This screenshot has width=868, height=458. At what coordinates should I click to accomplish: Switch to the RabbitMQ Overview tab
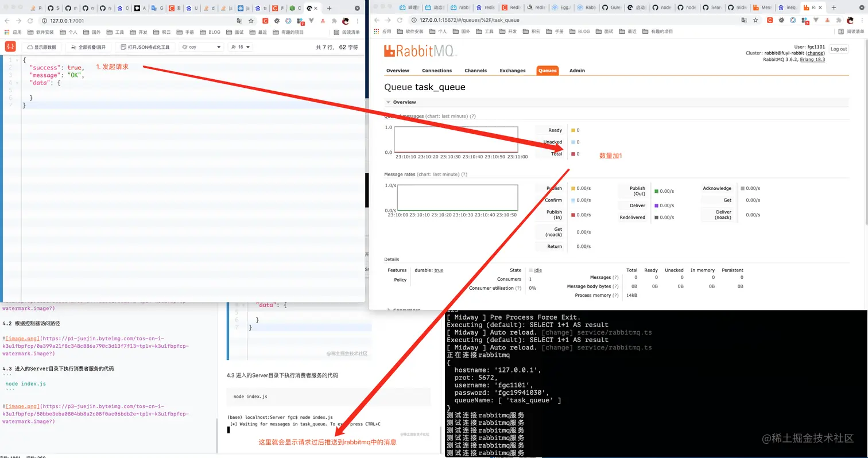point(397,71)
